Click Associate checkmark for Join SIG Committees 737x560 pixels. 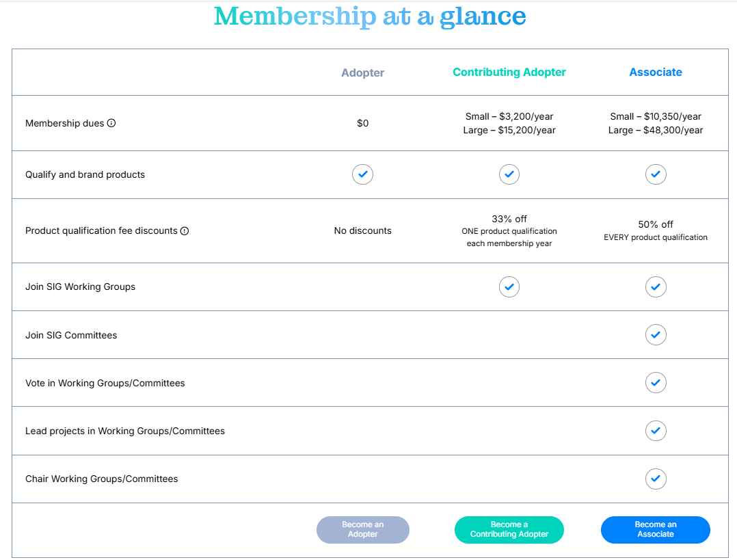pyautogui.click(x=656, y=335)
